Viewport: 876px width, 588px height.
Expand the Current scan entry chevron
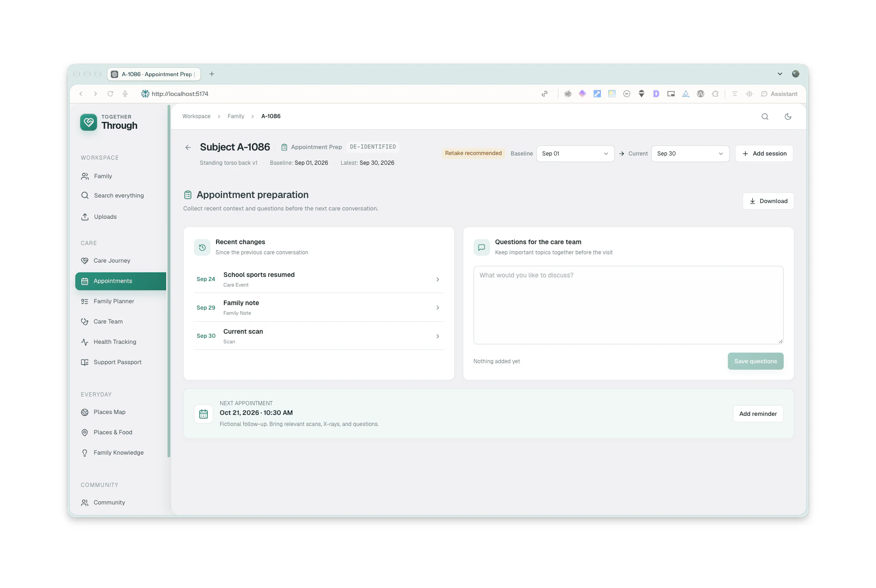[438, 336]
